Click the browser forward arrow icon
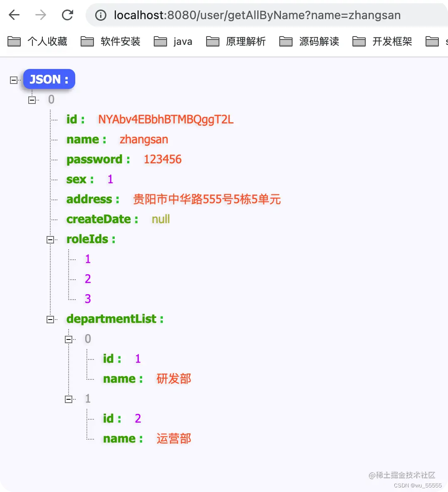Screen dimensions: 448x492 pos(40,15)
